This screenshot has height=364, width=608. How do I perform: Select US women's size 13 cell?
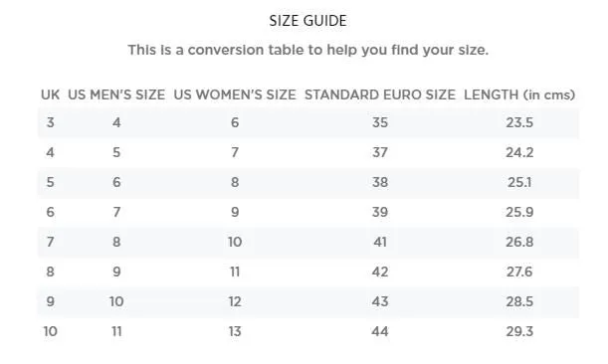pos(235,332)
